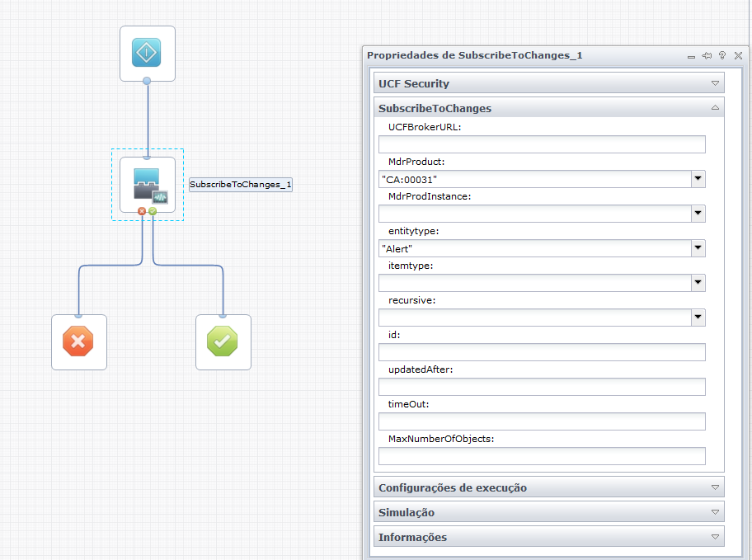This screenshot has height=560, width=752.
Task: Click the entitytype field with "Alert"
Action: (535, 248)
